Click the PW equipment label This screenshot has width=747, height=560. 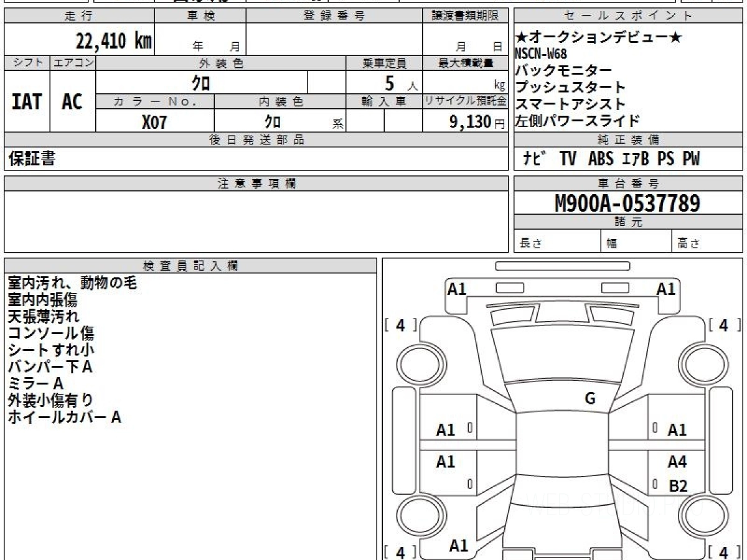[x=691, y=159]
